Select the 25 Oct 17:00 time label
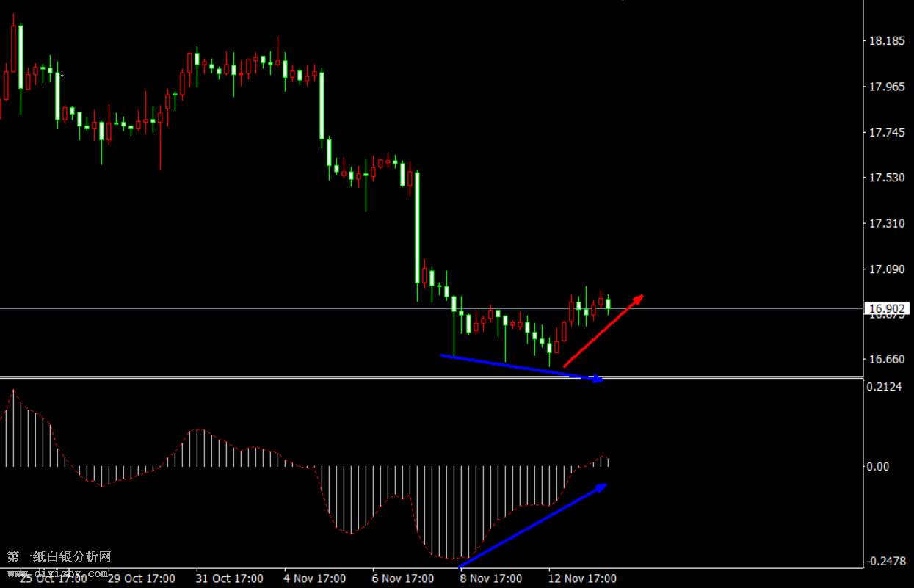This screenshot has width=914, height=588. (53, 578)
